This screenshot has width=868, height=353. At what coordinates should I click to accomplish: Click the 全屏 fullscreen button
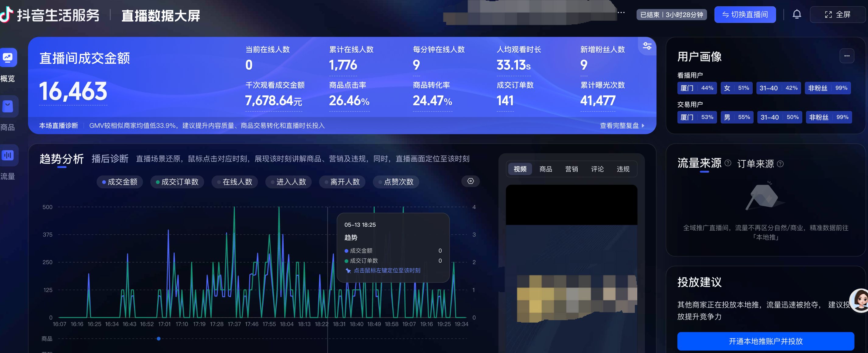(x=837, y=15)
